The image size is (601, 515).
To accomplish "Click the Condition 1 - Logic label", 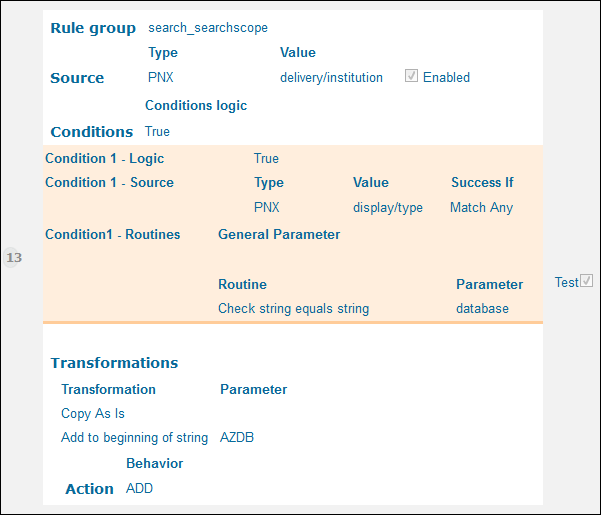I will 105,158.
